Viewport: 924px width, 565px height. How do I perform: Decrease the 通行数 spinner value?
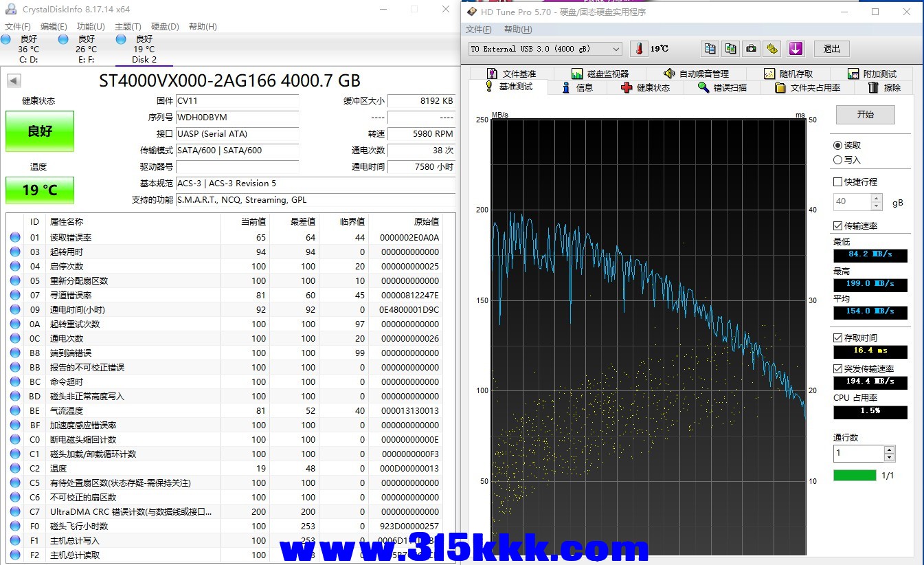890,458
